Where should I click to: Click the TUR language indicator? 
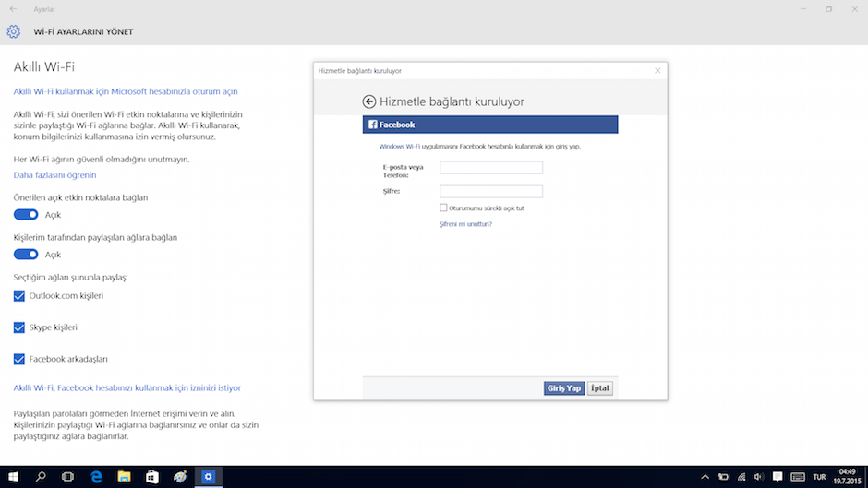(x=819, y=477)
